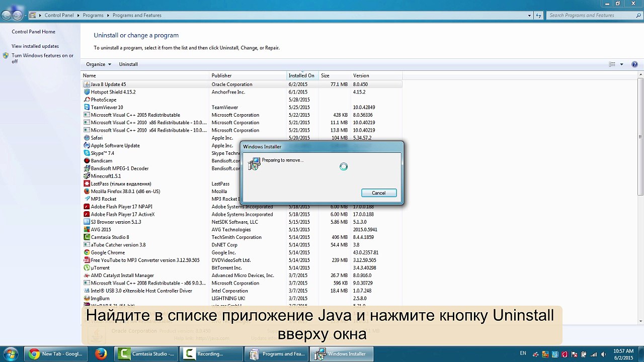Viewport: 644px width, 362px height.
Task: Sort by the Installed On column
Action: 302,75
